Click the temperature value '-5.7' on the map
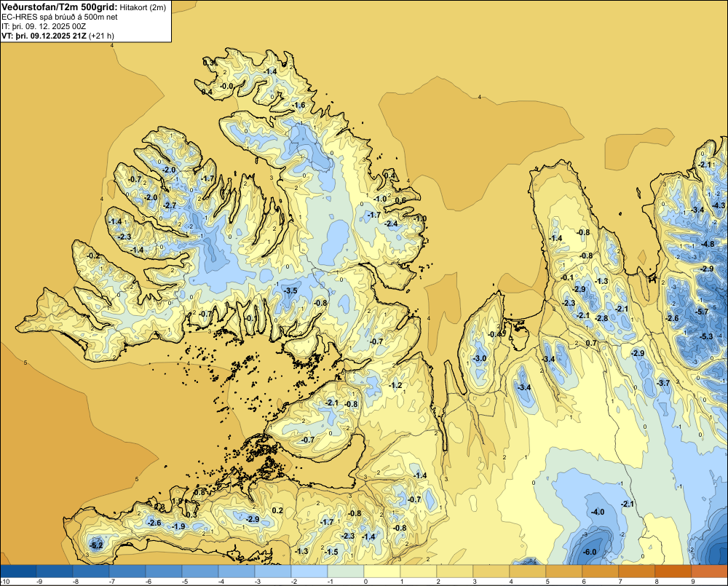Viewport: 728px width, 586px height. (x=703, y=312)
